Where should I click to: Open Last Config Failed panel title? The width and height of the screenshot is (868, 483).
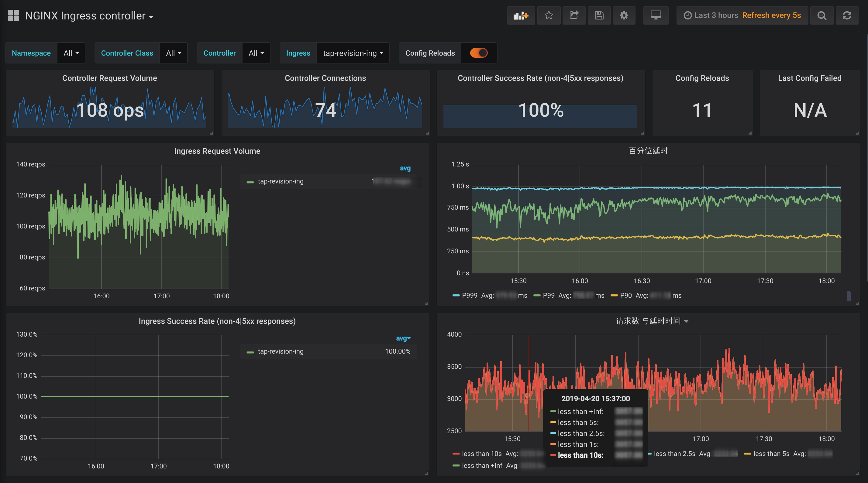810,78
